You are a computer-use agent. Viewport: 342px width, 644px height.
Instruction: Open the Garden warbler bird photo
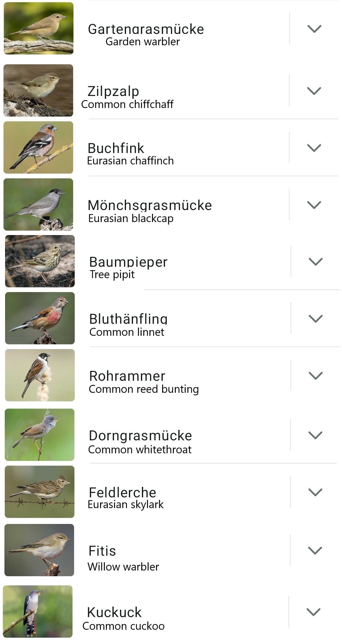39,28
